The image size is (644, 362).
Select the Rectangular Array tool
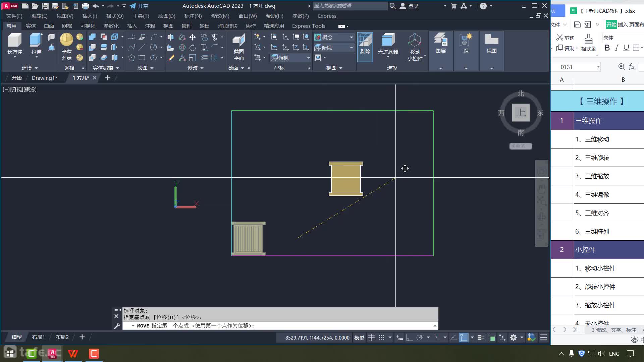[214, 58]
